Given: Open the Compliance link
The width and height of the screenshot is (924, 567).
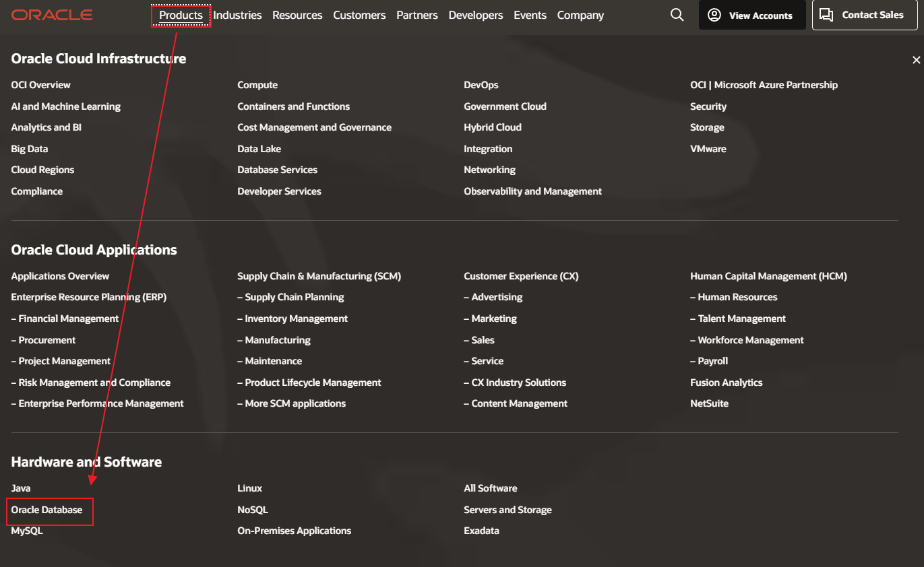Looking at the screenshot, I should [x=37, y=191].
